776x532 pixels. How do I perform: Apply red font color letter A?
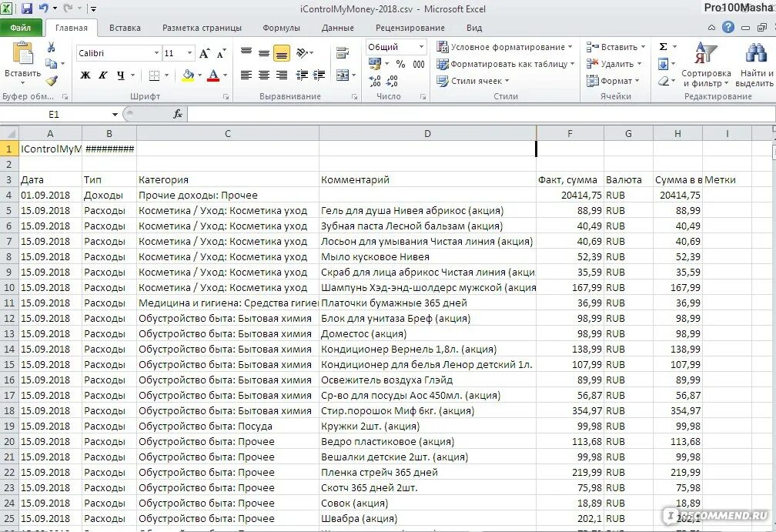pyautogui.click(x=213, y=75)
